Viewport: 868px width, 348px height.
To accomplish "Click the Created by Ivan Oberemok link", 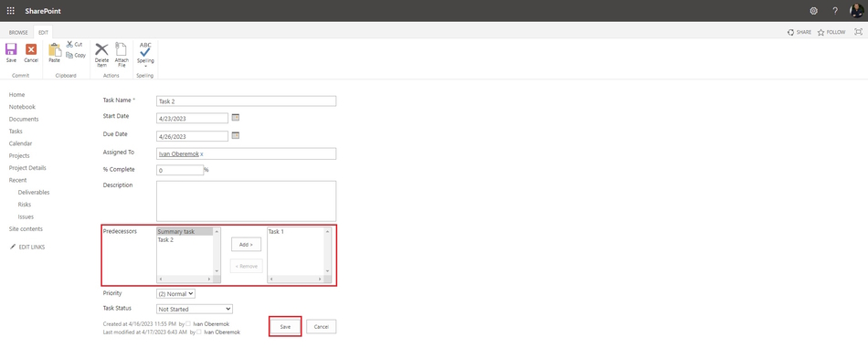I will (211, 323).
